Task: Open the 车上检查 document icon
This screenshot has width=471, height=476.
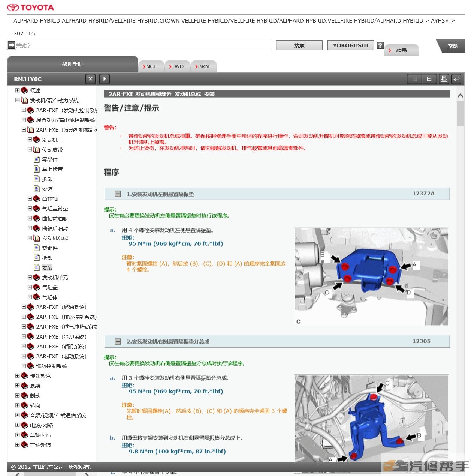Action: coord(37,169)
